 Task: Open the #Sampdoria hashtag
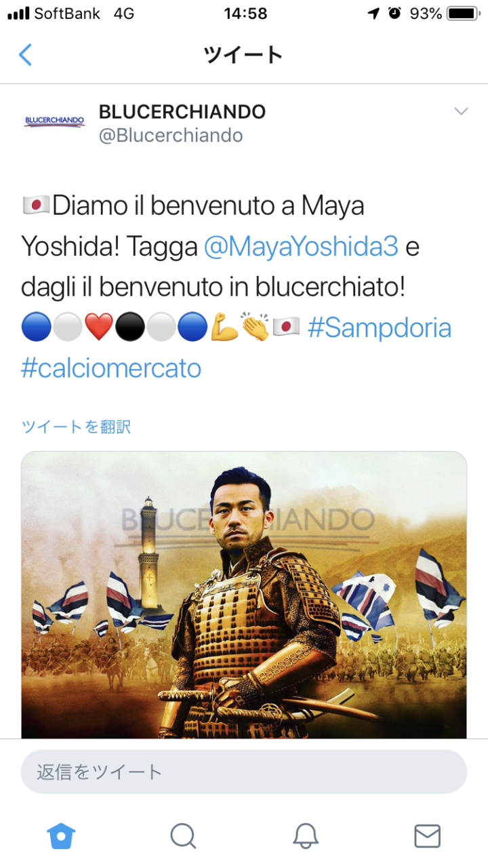380,328
